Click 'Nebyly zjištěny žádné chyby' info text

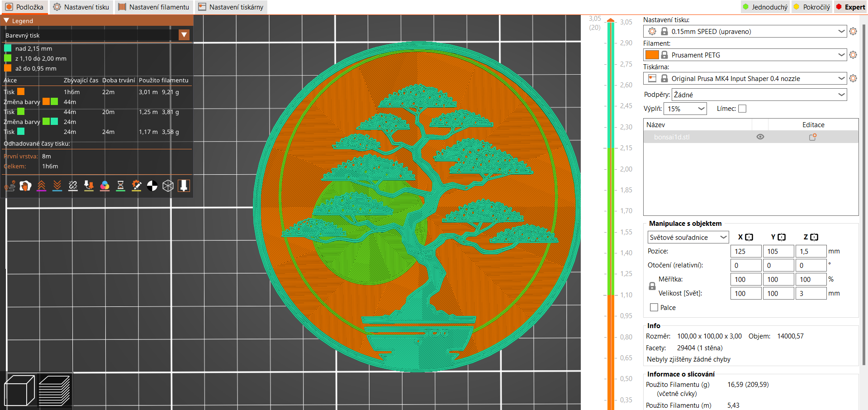click(688, 359)
